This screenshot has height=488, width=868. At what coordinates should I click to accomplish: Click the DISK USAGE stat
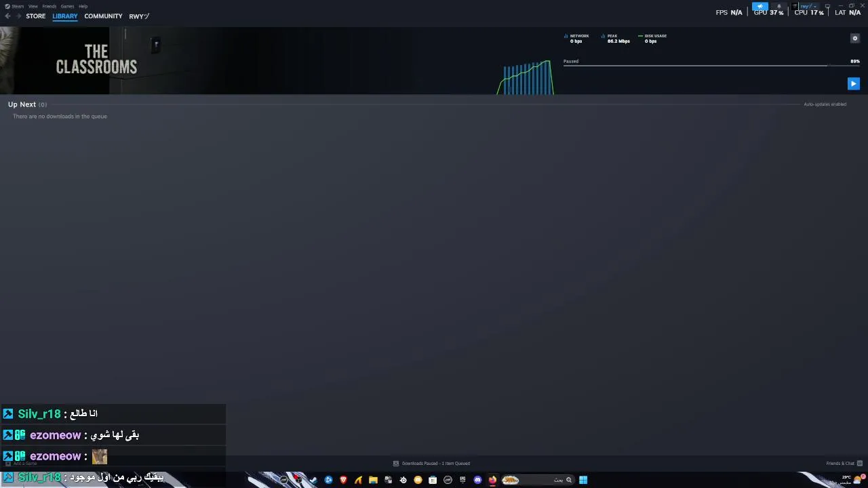point(652,39)
